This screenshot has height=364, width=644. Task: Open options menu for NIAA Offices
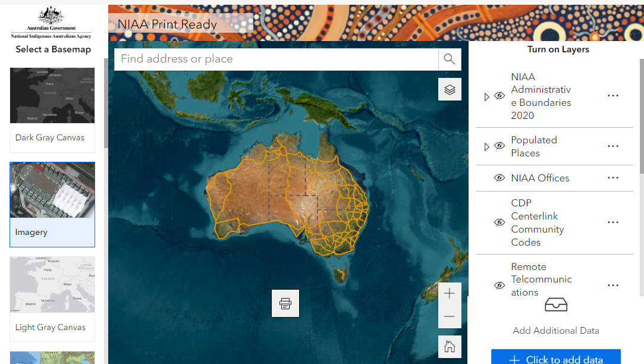point(613,178)
